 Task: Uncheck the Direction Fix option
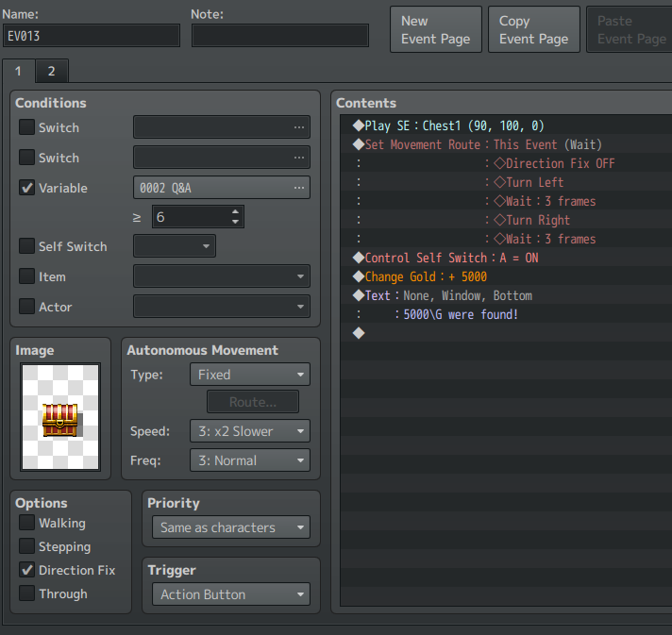[26, 570]
